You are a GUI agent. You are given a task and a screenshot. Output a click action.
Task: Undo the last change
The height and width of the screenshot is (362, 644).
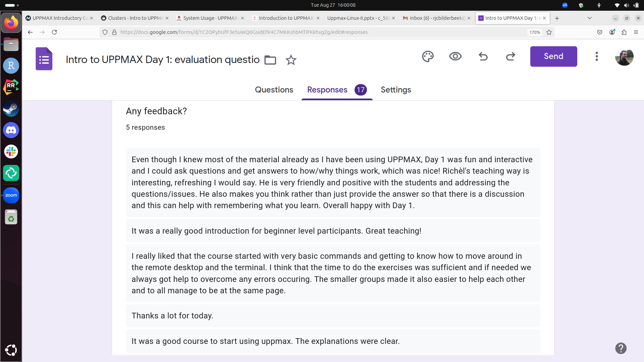tap(483, 56)
